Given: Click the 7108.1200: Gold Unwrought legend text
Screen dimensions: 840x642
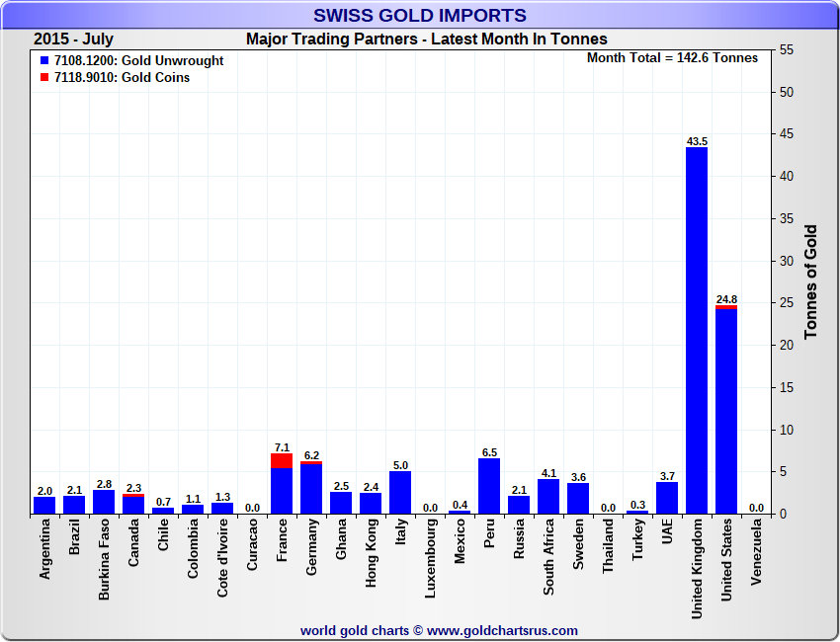Looking at the screenshot, I should [x=138, y=61].
